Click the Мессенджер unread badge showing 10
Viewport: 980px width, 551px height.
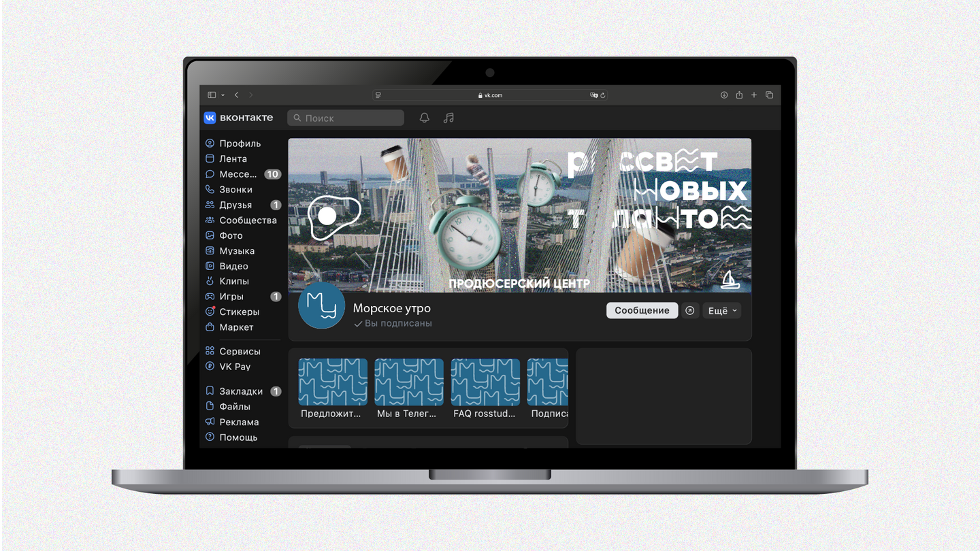click(x=272, y=174)
